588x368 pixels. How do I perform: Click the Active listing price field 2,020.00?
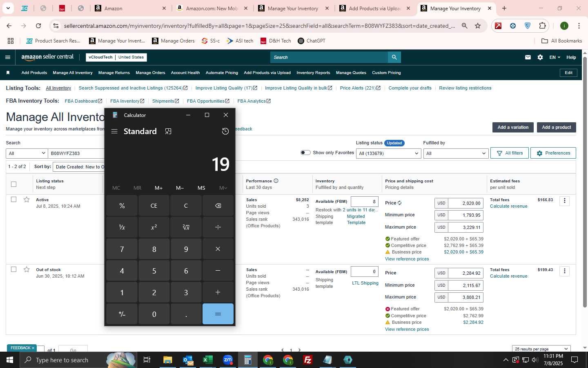[465, 203]
